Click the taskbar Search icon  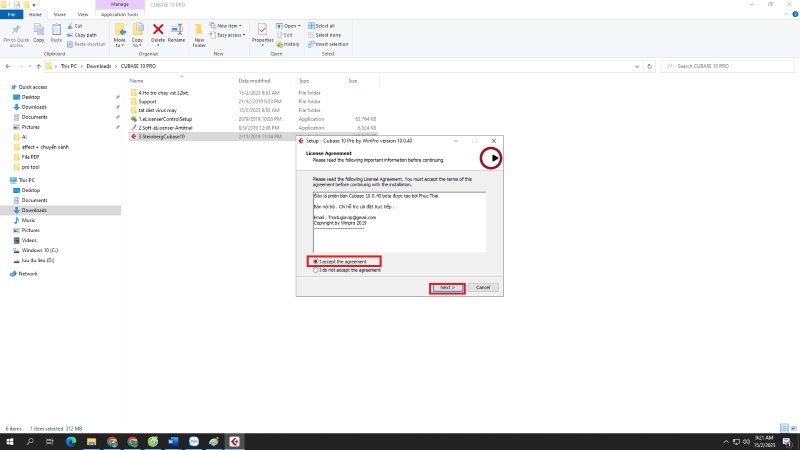coord(30,441)
